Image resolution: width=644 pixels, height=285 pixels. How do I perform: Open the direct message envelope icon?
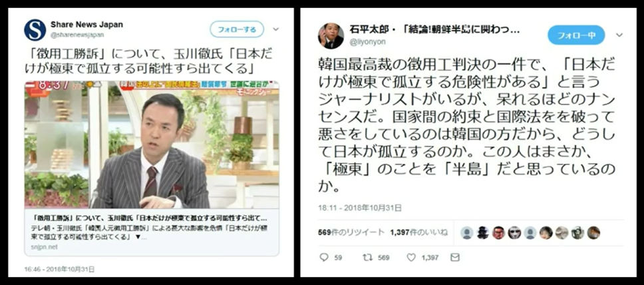454,258
